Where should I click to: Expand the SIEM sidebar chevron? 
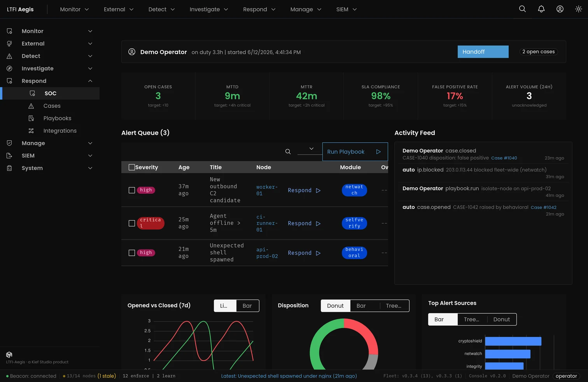(90, 156)
